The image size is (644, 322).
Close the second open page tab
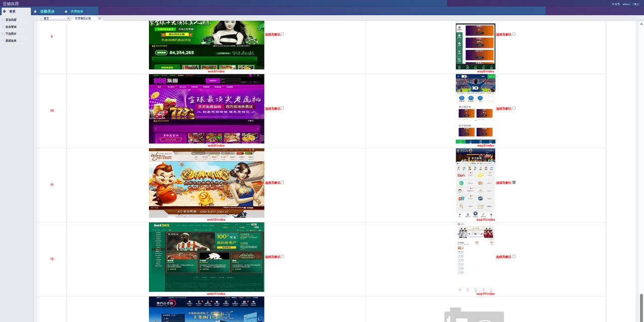tap(100, 18)
